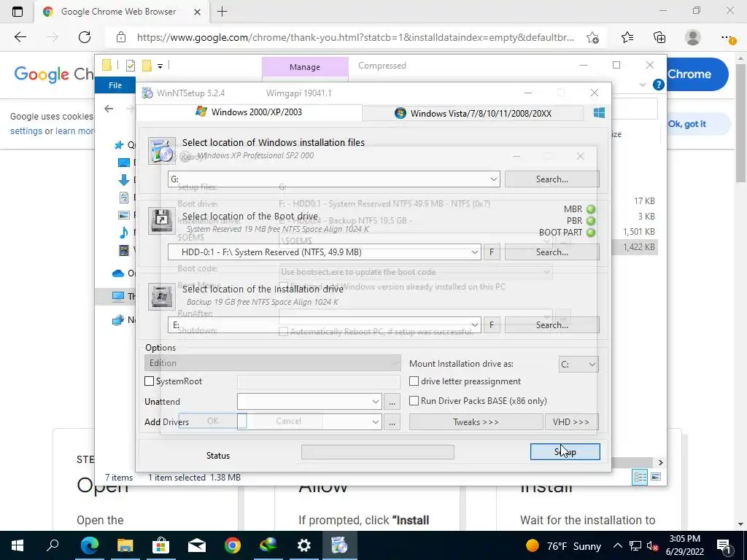Go back in the File Explorer window
This screenshot has height=560, width=747.
point(109,109)
